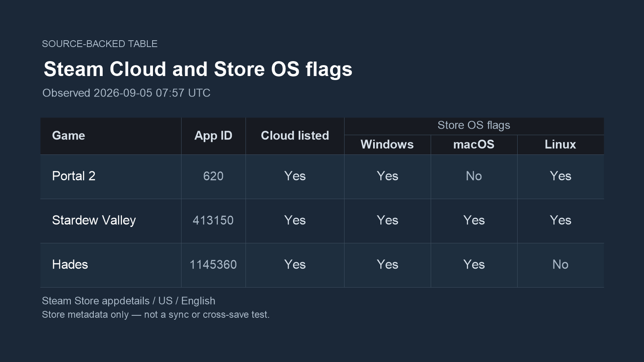
Task: Click the 'Windows' column header
Action: [387, 145]
